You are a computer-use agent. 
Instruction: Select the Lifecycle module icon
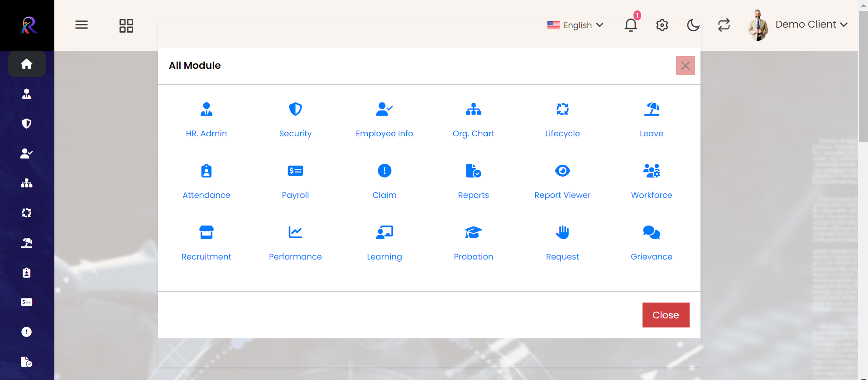562,109
